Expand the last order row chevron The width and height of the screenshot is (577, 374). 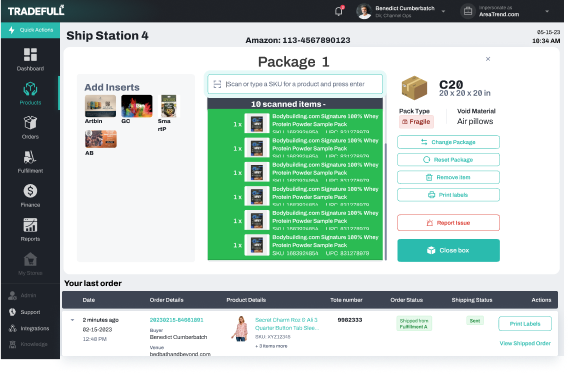pyautogui.click(x=72, y=320)
